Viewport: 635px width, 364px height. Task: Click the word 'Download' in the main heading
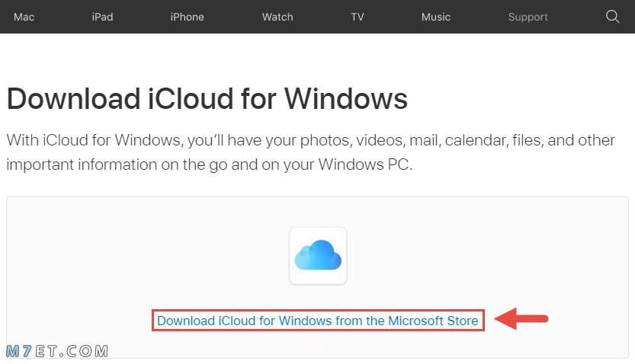[73, 98]
